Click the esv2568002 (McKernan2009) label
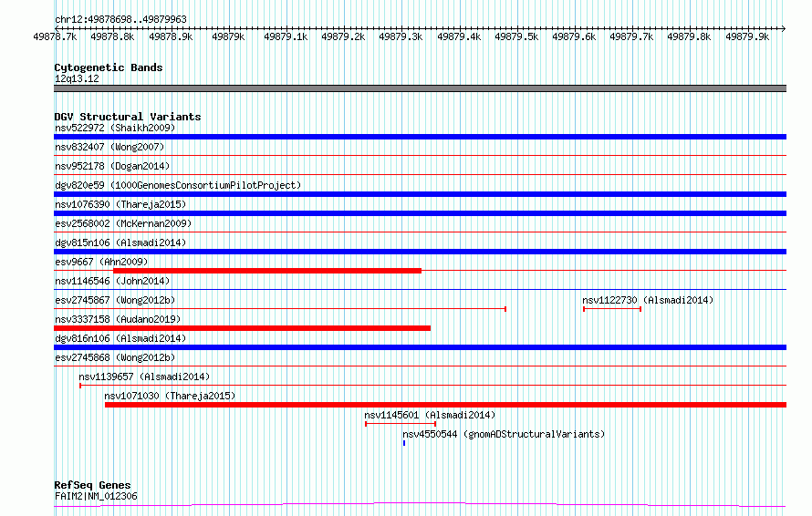Image resolution: width=812 pixels, height=516 pixels. tap(123, 223)
